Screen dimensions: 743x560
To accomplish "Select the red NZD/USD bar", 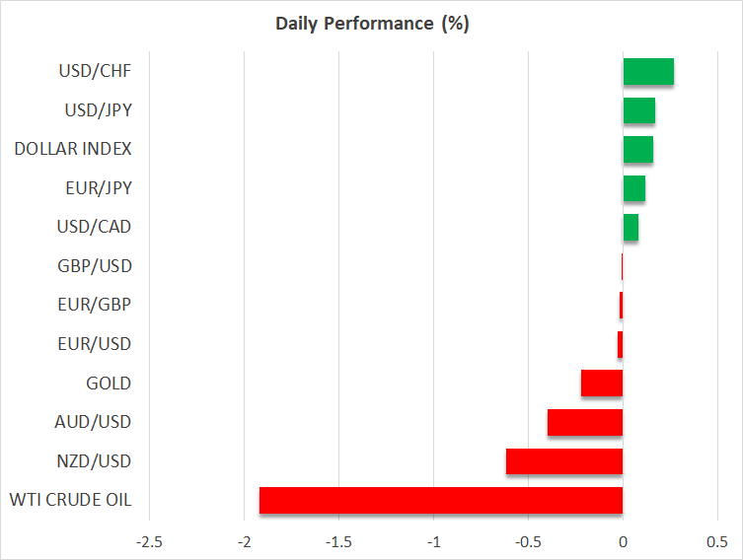I will pyautogui.click(x=564, y=461).
